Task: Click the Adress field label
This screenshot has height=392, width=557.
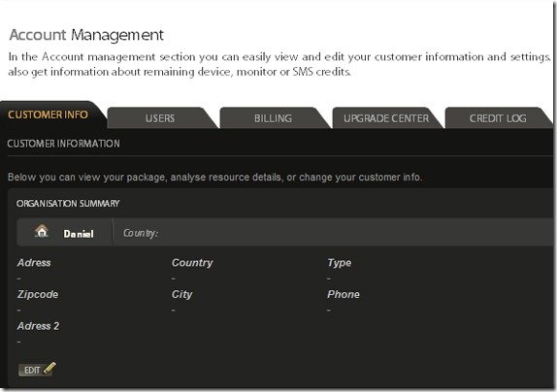Action: tap(34, 263)
